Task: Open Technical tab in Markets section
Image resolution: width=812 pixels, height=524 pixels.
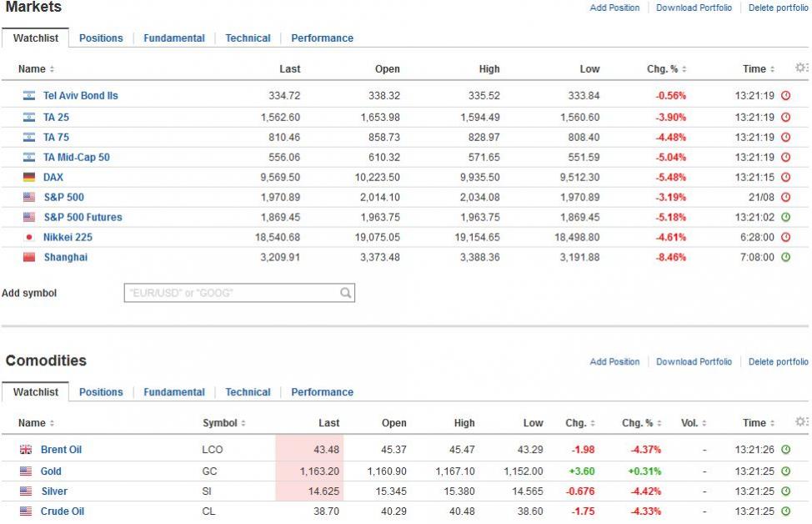Action: pyautogui.click(x=248, y=38)
